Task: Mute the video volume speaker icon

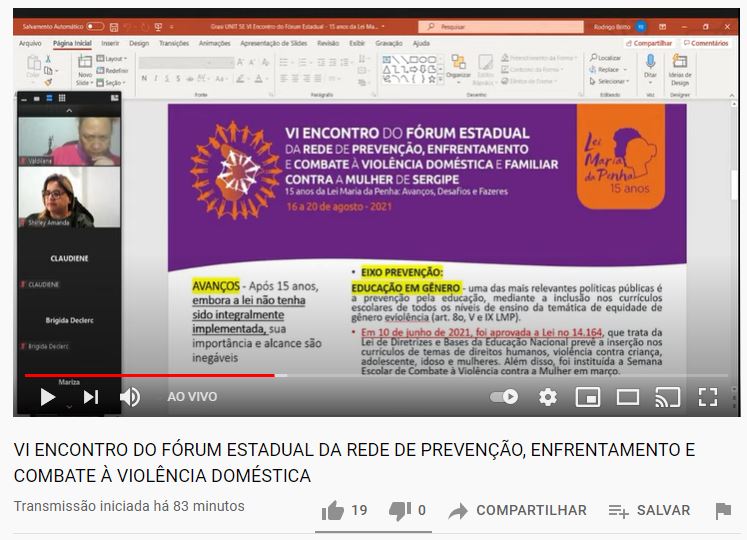Action: pos(130,397)
